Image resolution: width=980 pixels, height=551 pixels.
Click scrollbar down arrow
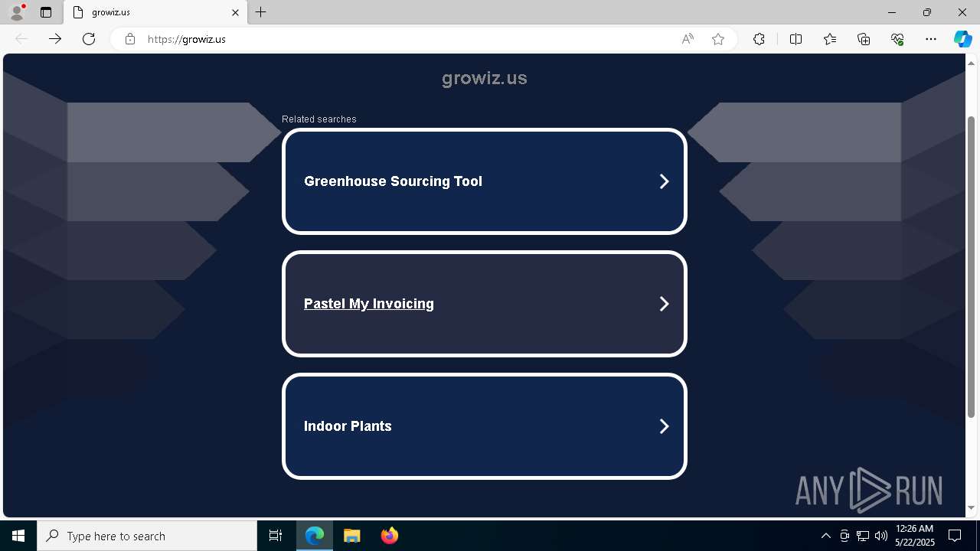pyautogui.click(x=972, y=508)
